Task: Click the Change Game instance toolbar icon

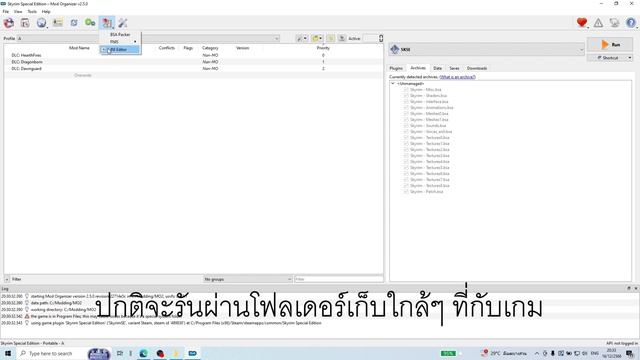Action: click(x=9, y=23)
